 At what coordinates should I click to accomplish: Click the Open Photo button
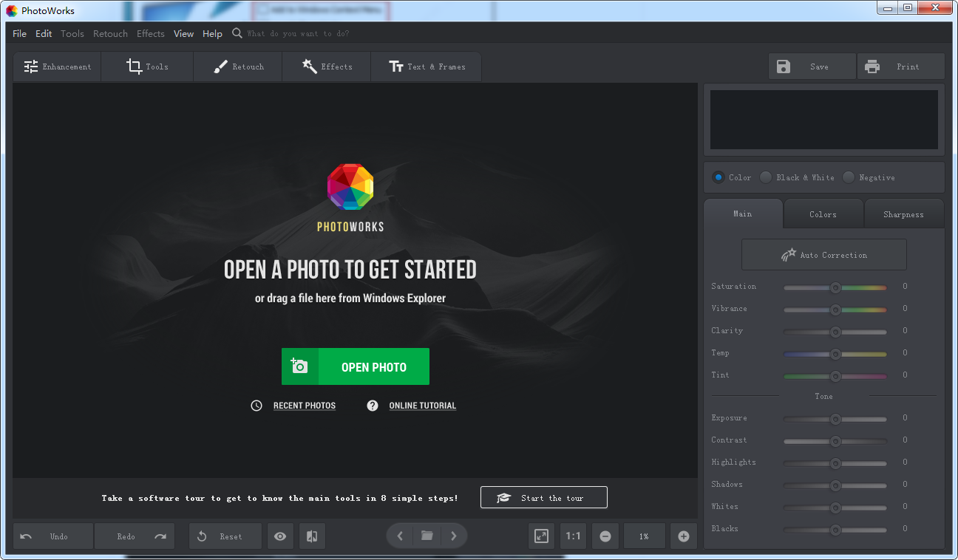point(356,366)
